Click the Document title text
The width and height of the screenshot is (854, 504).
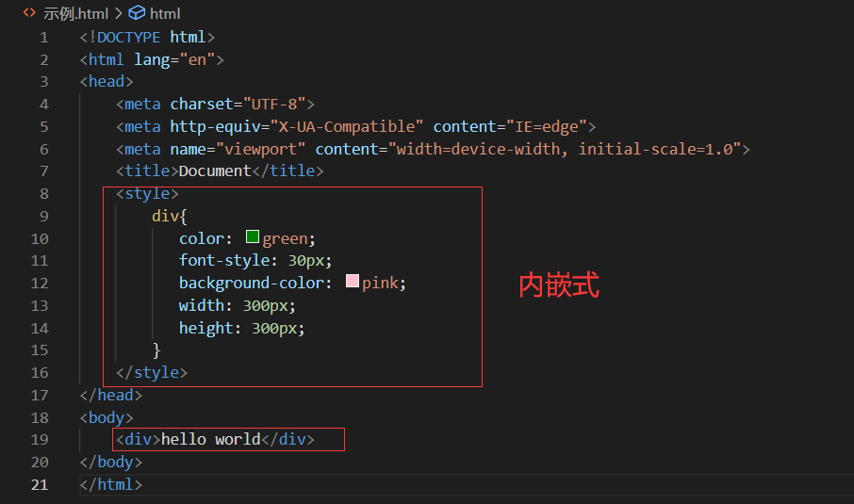click(x=215, y=171)
